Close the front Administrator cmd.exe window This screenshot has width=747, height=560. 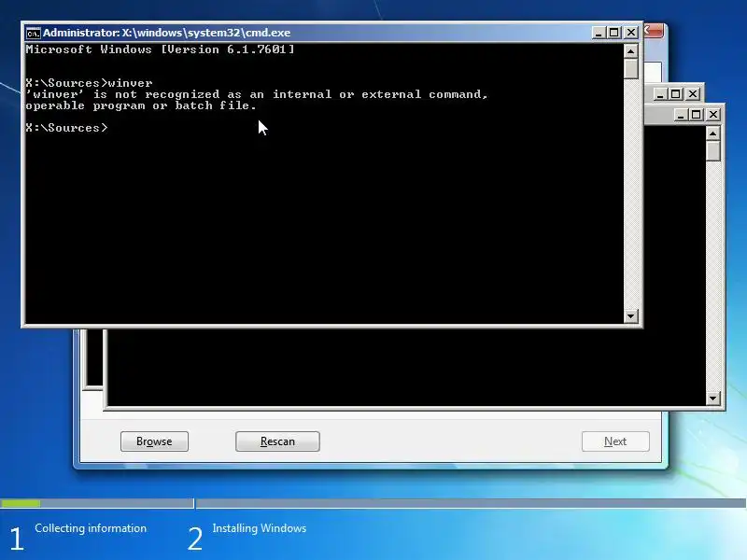[x=631, y=33]
